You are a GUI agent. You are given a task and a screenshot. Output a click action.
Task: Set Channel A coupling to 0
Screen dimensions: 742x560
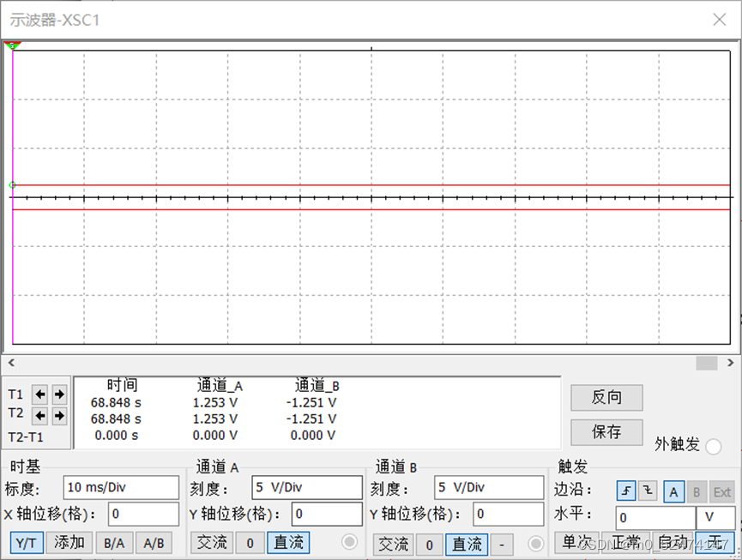[x=250, y=543]
